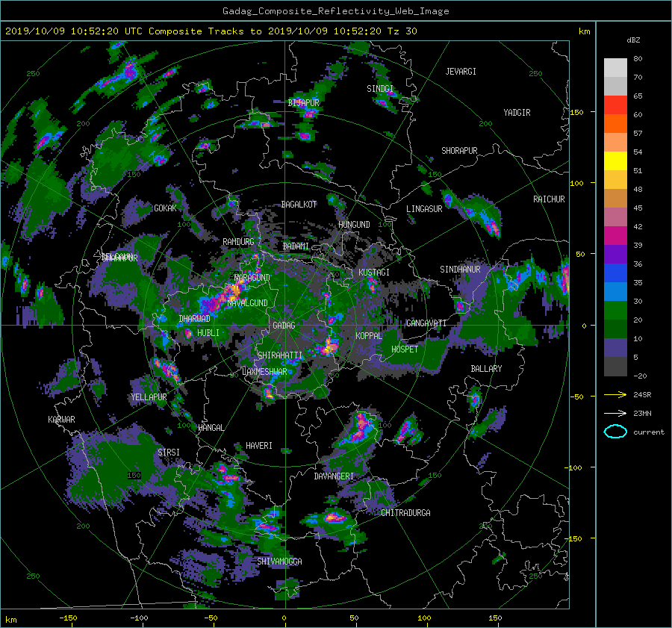Click the SHIVAMOGGA city label
Image resolution: width=672 pixels, height=628 pixels.
[279, 561]
